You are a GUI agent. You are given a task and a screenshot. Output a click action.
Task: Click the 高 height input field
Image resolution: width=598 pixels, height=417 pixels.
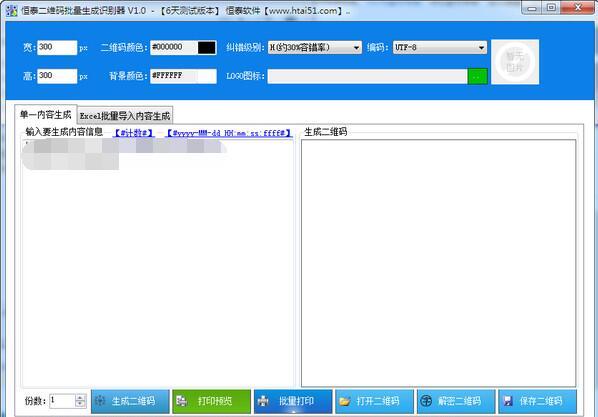point(57,76)
